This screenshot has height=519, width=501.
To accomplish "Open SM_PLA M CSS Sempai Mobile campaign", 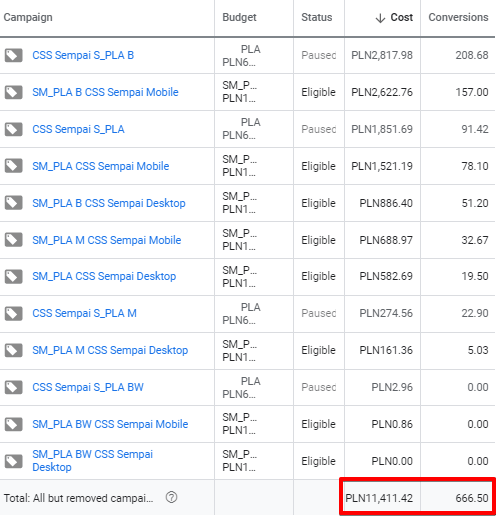I will (107, 240).
